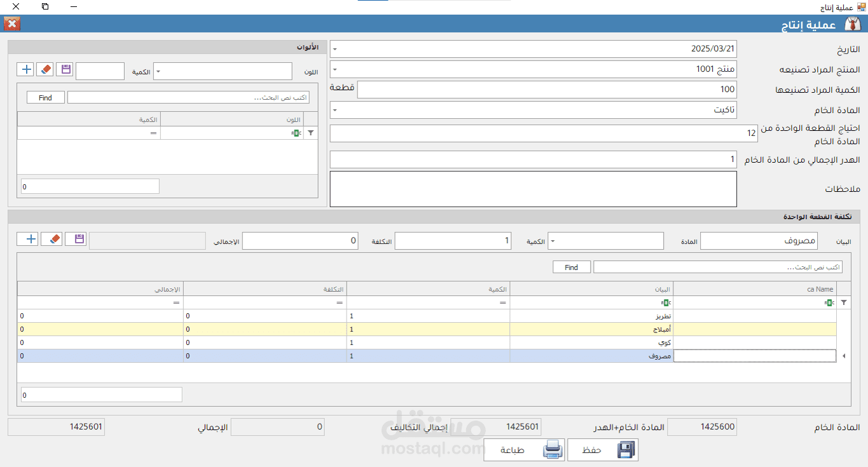Click the plus icon in the colors panel
This screenshot has width=868, height=467.
[x=26, y=70]
